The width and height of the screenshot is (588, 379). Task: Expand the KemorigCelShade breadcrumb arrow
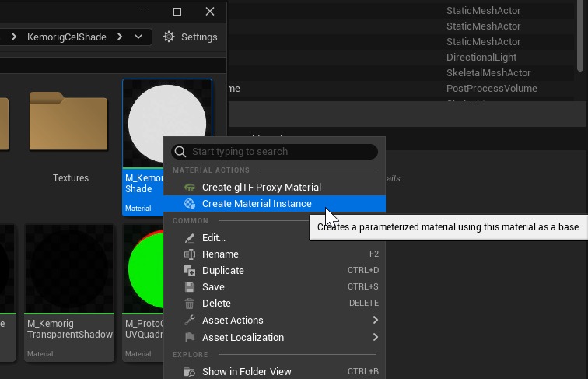point(120,37)
